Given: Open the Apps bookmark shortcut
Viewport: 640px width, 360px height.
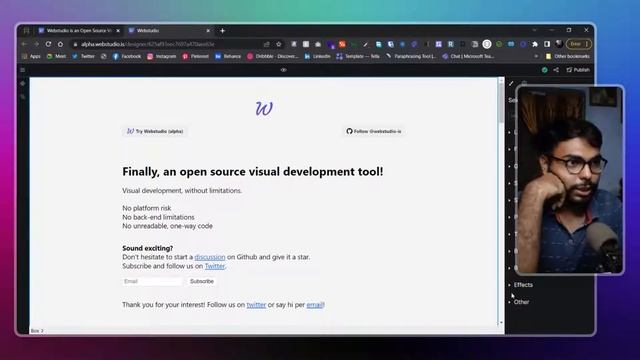Looking at the screenshot, I should click(x=31, y=56).
